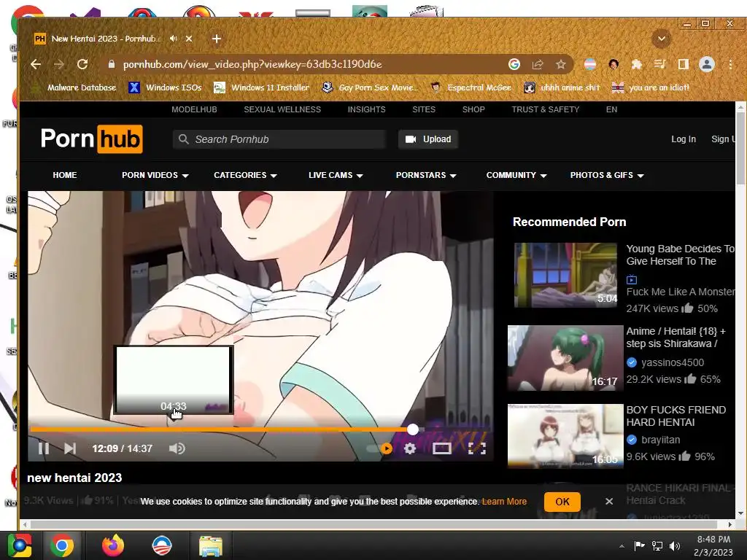The width and height of the screenshot is (747, 560).
Task: Open SHOP in the top bar
Action: pos(473,109)
